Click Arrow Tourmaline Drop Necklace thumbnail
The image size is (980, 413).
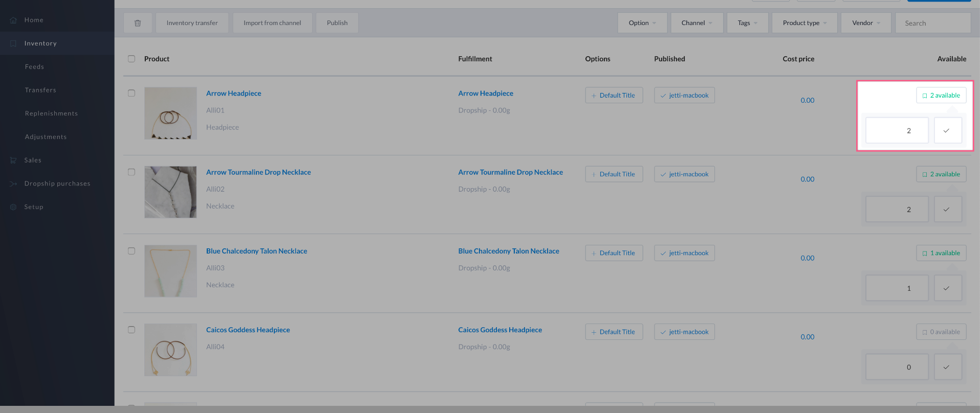pyautogui.click(x=170, y=192)
